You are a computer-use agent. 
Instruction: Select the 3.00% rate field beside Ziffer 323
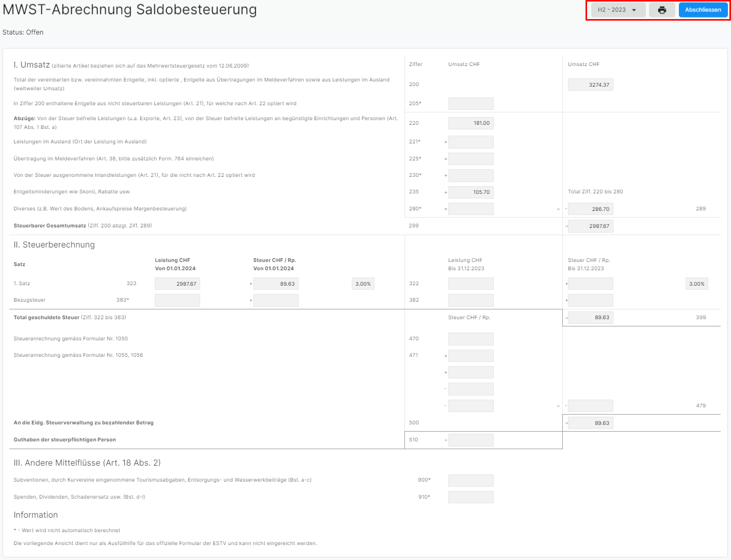coord(363,284)
